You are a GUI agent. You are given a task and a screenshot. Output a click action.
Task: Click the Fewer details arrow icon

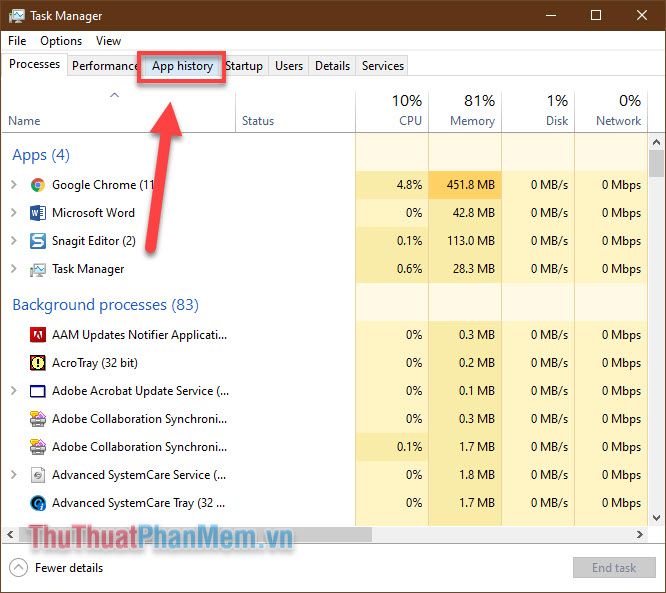18,568
